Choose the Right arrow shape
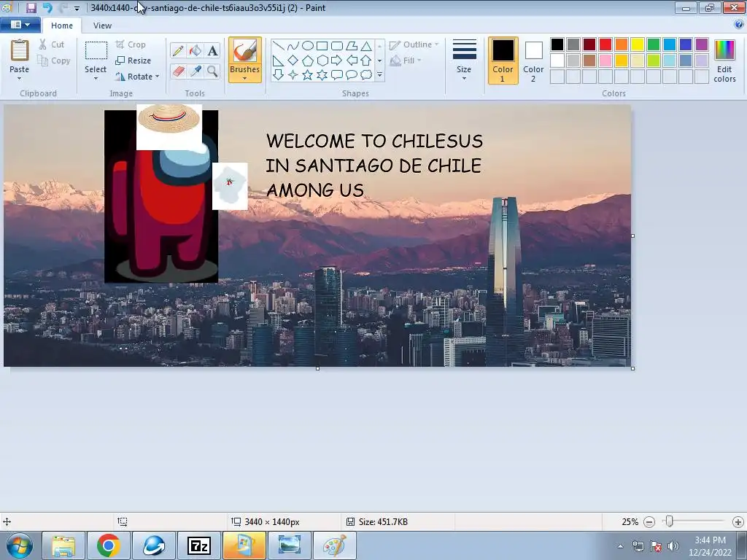The width and height of the screenshot is (747, 560). pyautogui.click(x=337, y=61)
